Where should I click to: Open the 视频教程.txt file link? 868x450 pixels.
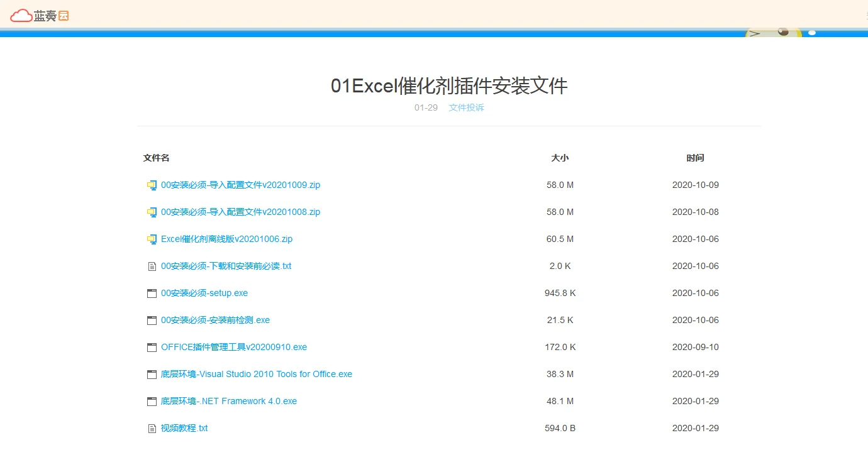(x=184, y=428)
